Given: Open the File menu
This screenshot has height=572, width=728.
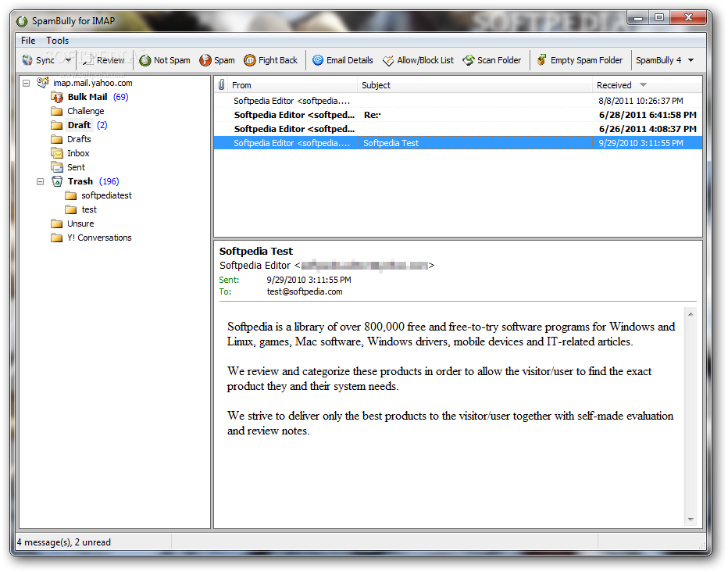Looking at the screenshot, I should coord(28,41).
